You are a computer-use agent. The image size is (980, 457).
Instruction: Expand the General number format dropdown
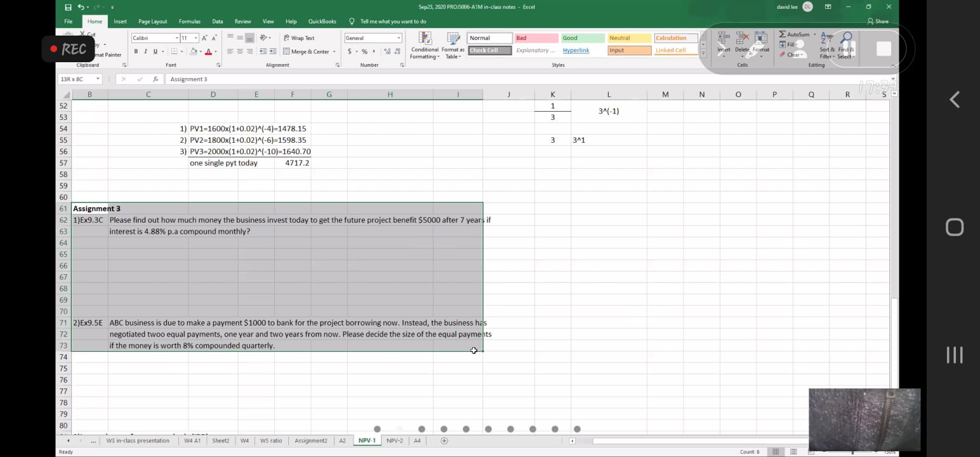coord(399,38)
